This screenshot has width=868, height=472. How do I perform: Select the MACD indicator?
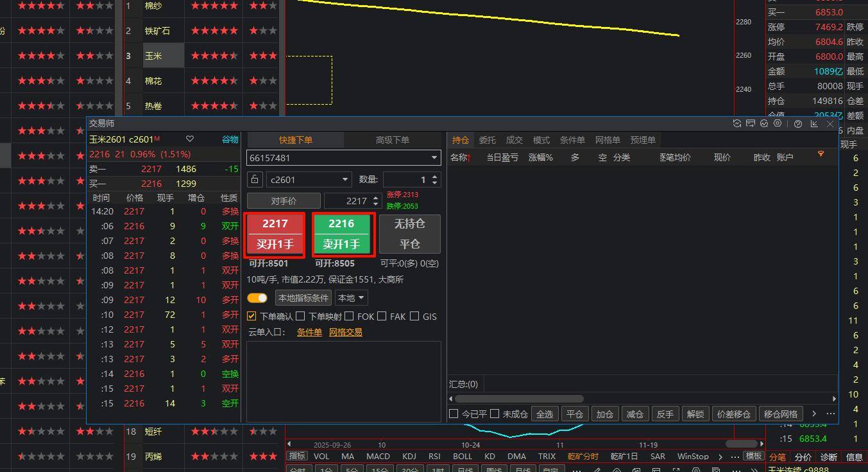pos(378,457)
